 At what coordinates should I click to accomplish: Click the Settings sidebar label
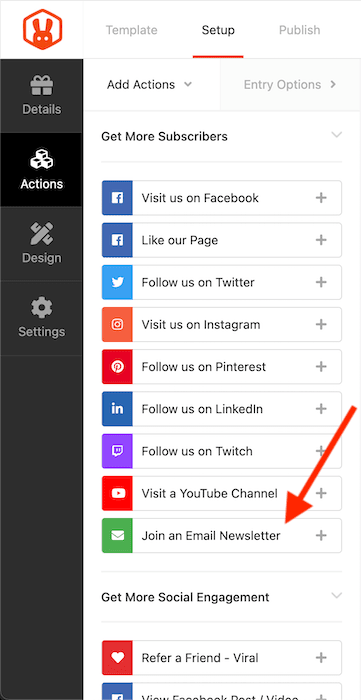click(x=41, y=332)
